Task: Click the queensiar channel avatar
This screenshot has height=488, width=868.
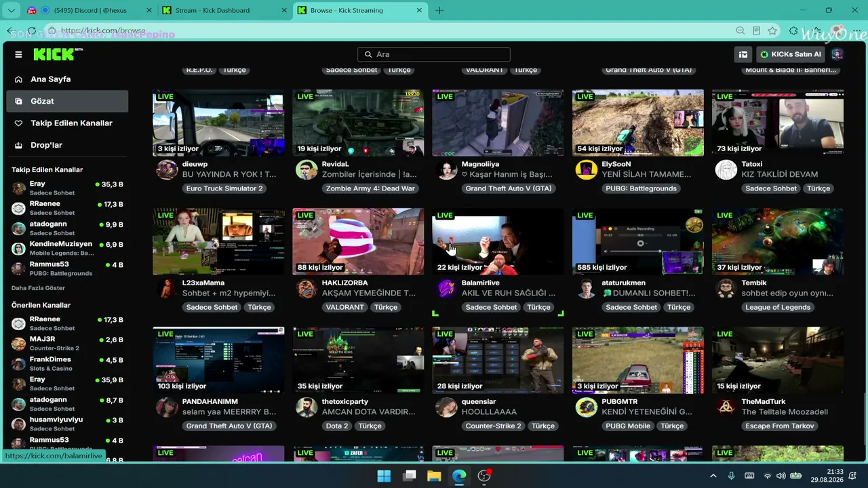Action: click(x=446, y=407)
